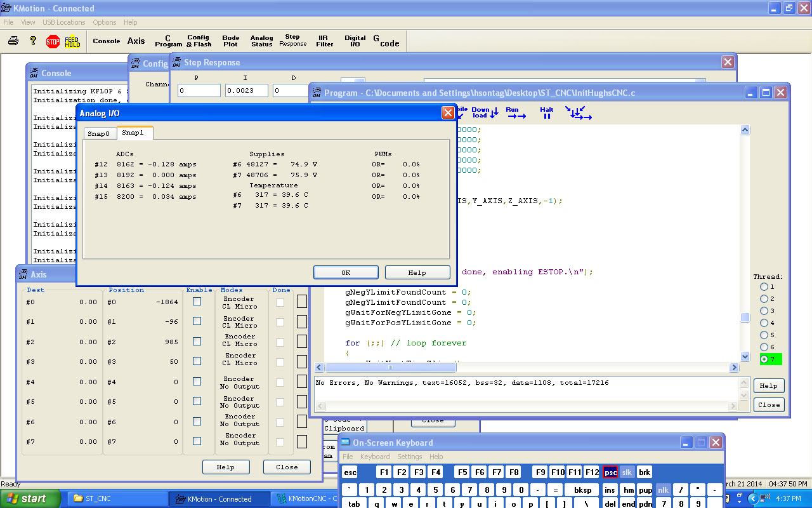The height and width of the screenshot is (508, 812).
Task: Open the USB Locations menu
Action: [x=63, y=22]
